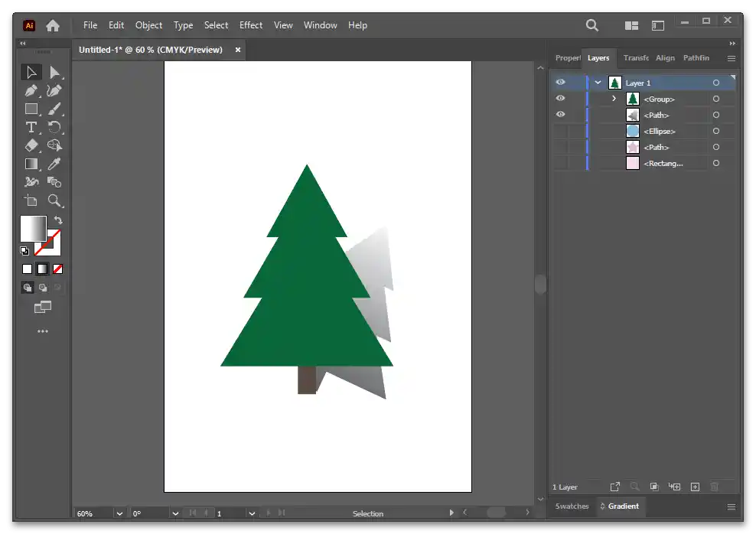Hide Layer 1 using its eye icon

560,83
